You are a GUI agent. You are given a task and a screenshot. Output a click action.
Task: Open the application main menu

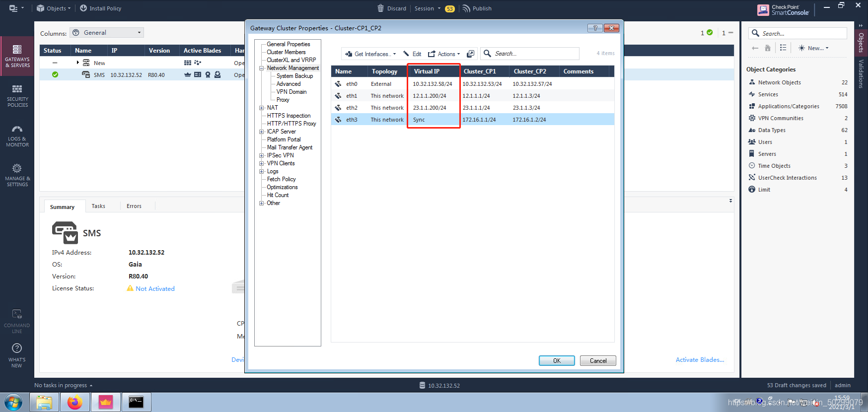pyautogui.click(x=16, y=8)
